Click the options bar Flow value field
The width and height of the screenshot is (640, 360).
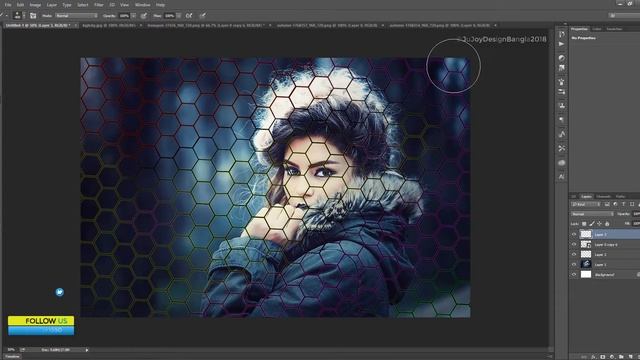click(169, 16)
